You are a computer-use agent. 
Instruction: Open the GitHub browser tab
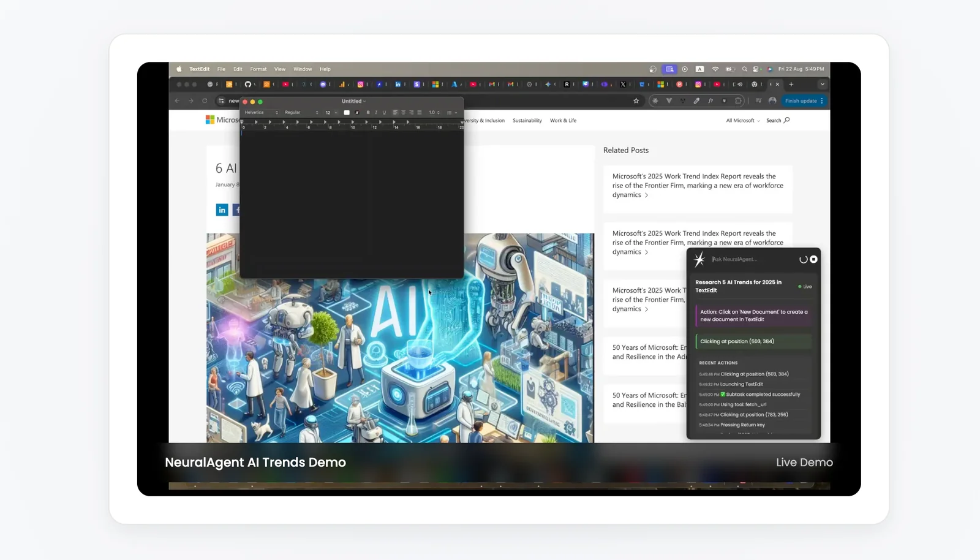pyautogui.click(x=248, y=85)
